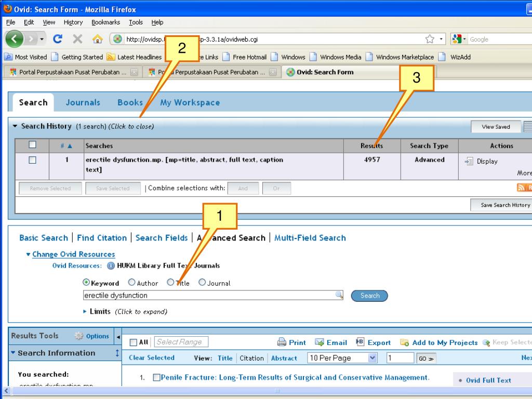
Task: Click the magnifier icon inside search field
Action: pos(339,295)
